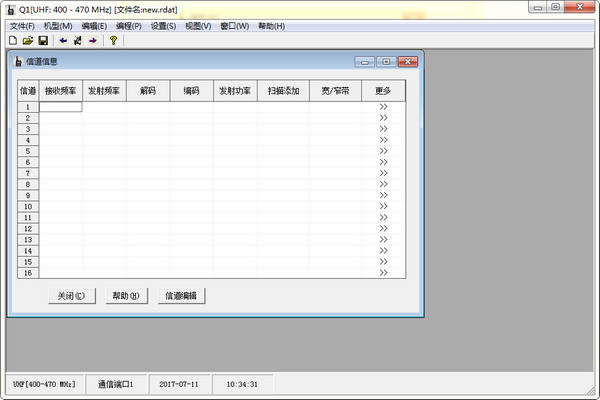
Task: Click the Save floppy disk icon
Action: tap(43, 40)
